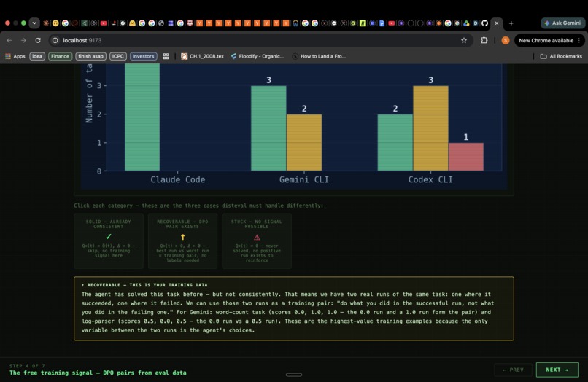Close the current active tab
Image resolution: width=588 pixels, height=382 pixels.
[497, 23]
